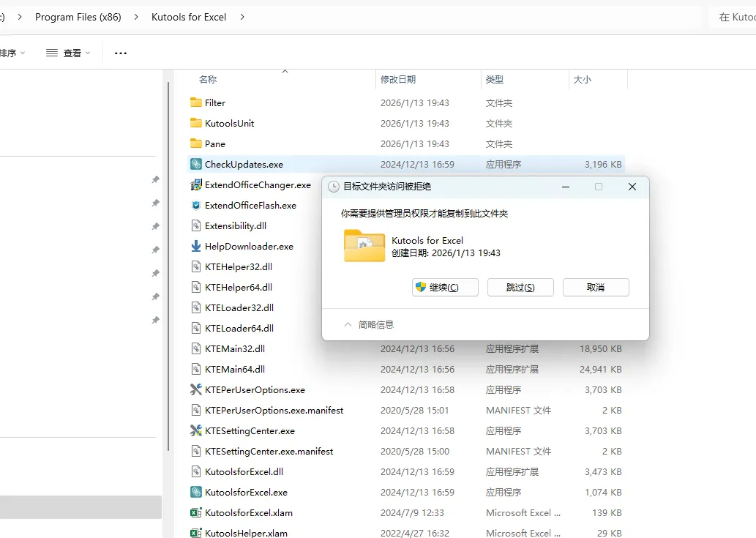
Task: Click the Skip (跳过) button
Action: (520, 288)
